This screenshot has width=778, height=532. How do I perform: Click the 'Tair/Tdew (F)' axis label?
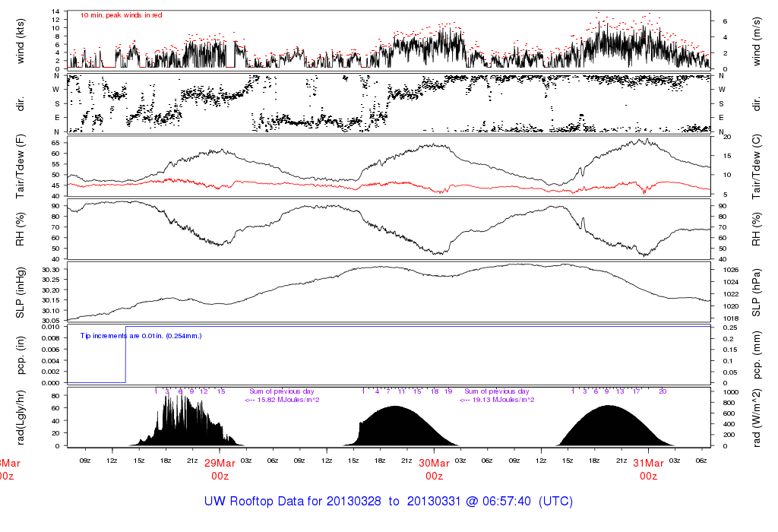[21, 166]
